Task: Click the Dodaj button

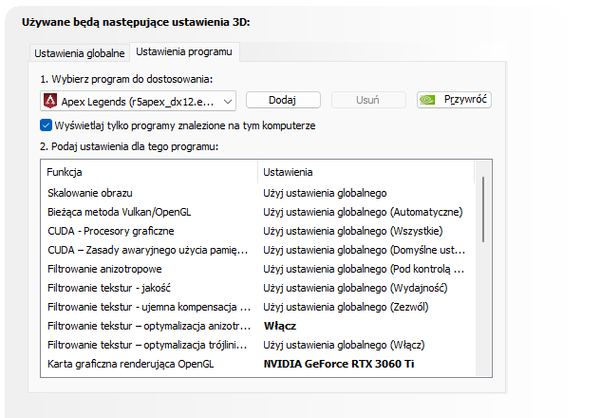Action: (283, 100)
